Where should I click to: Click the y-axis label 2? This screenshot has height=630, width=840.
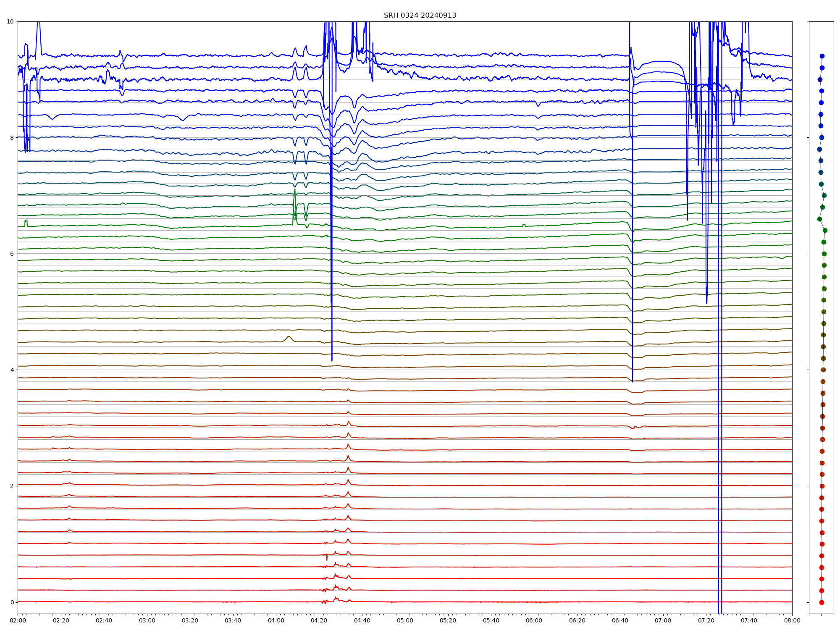(x=12, y=486)
